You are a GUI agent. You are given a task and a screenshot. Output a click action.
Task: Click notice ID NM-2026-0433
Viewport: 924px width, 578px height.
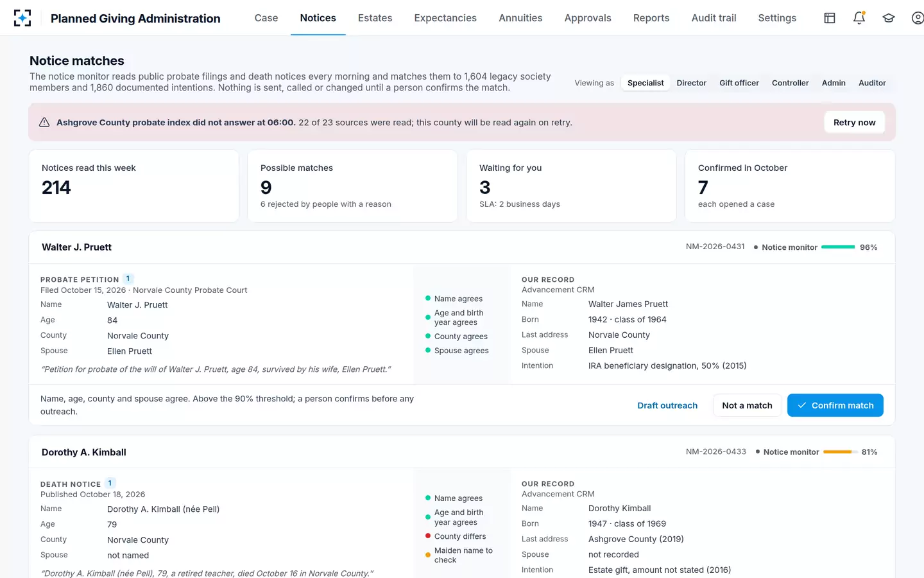click(715, 451)
